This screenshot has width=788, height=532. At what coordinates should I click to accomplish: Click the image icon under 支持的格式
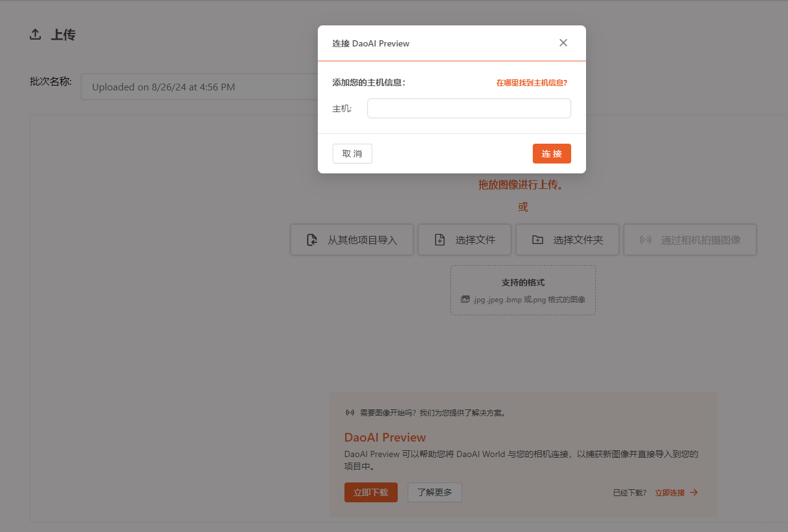click(x=465, y=299)
